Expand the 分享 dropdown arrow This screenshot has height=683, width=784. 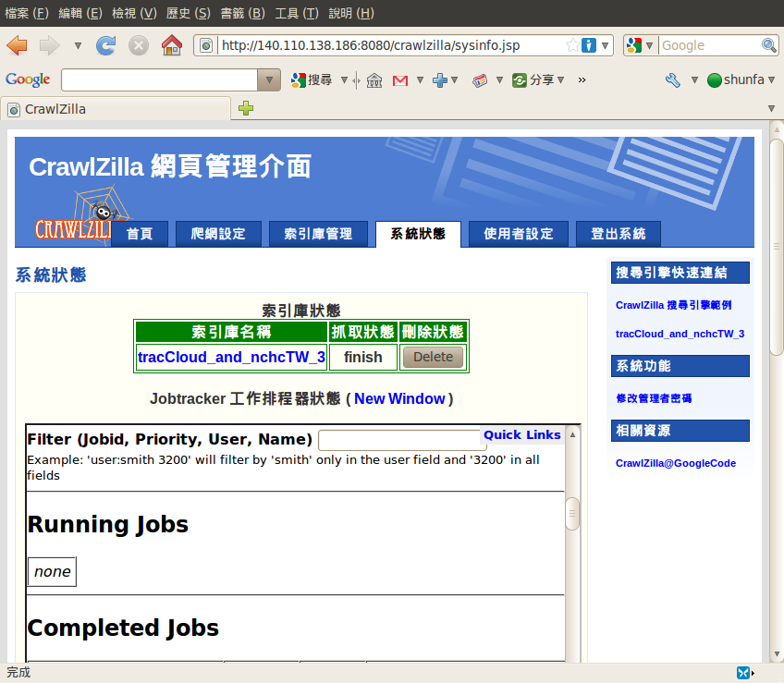pyautogui.click(x=561, y=80)
